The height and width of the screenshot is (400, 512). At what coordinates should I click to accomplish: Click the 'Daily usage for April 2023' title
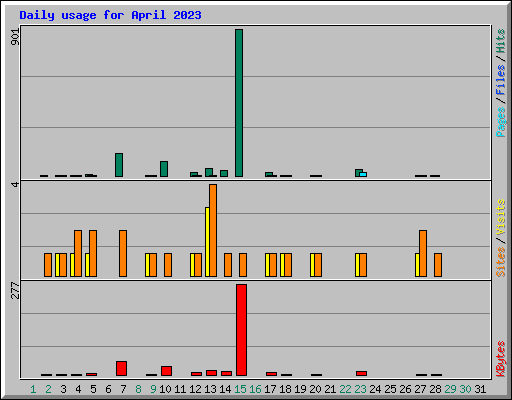(110, 15)
